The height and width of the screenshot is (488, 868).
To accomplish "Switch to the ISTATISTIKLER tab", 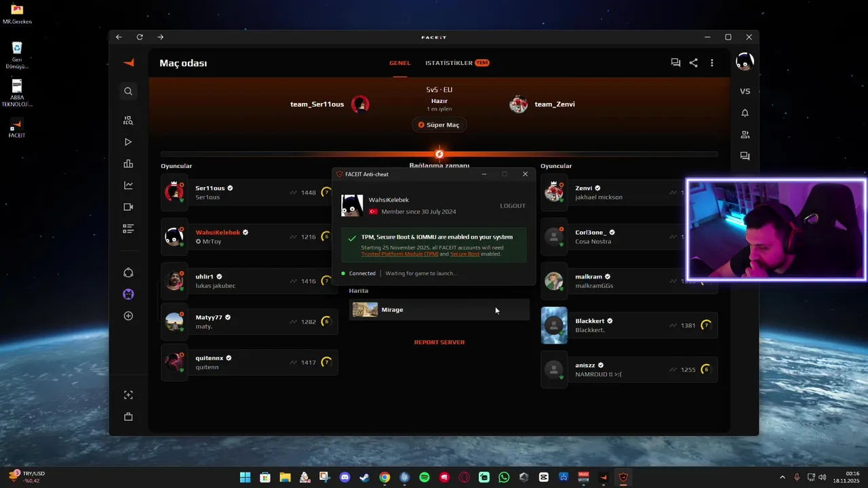I will pyautogui.click(x=457, y=63).
